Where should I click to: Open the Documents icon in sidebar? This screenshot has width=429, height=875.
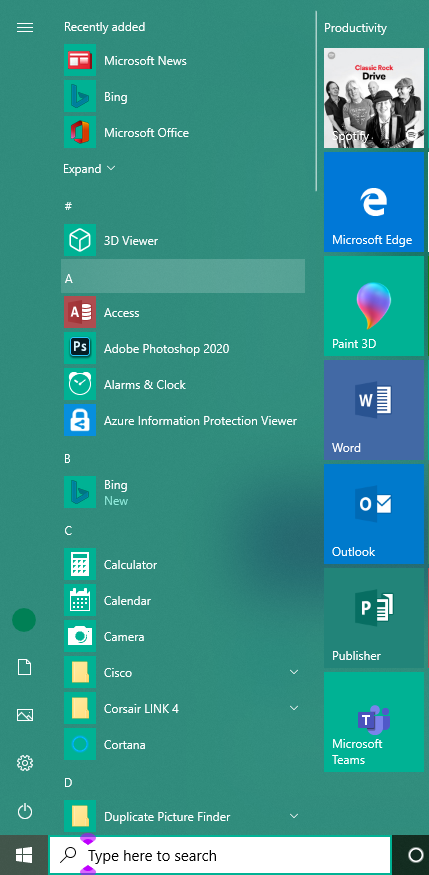[25, 667]
